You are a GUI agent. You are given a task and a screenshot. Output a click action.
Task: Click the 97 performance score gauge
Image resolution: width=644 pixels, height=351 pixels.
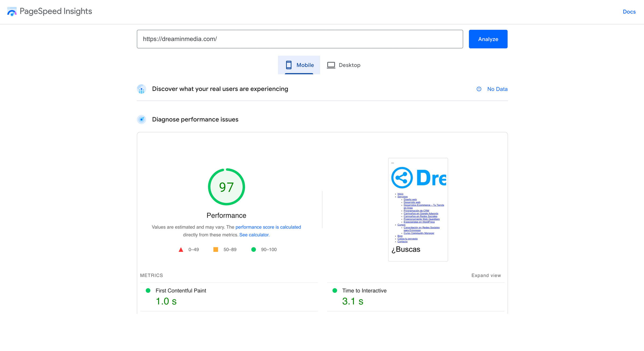coord(226,187)
